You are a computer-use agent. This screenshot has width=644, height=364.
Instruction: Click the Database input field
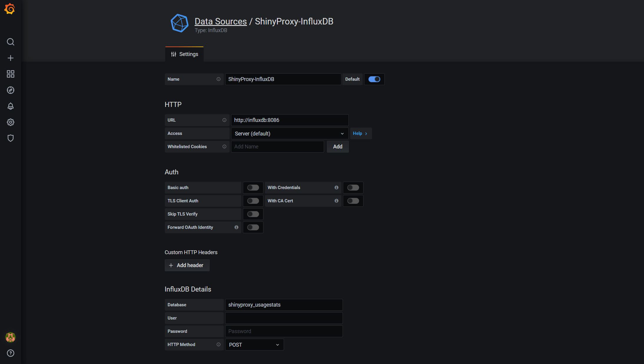(284, 305)
